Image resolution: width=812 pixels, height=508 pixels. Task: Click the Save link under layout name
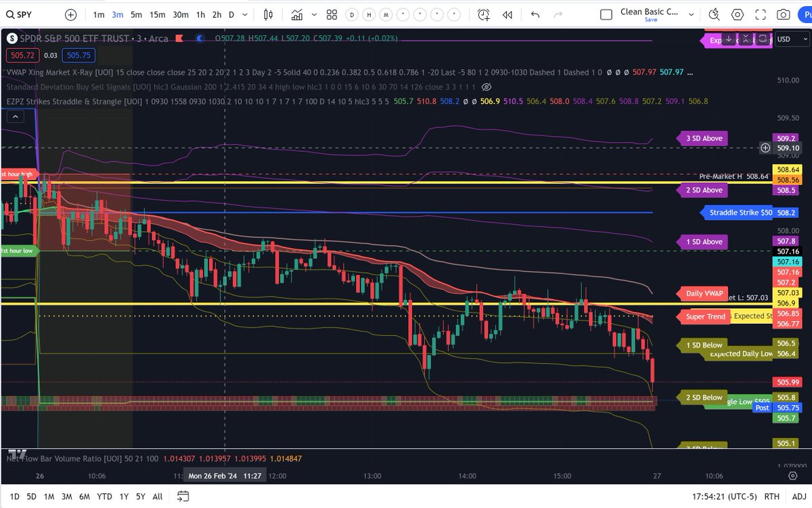tap(650, 20)
